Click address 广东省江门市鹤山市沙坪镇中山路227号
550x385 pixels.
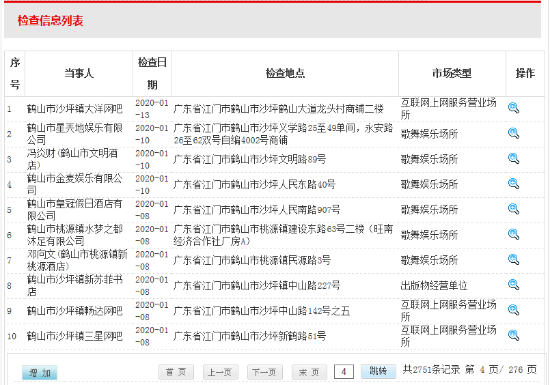[x=257, y=285]
